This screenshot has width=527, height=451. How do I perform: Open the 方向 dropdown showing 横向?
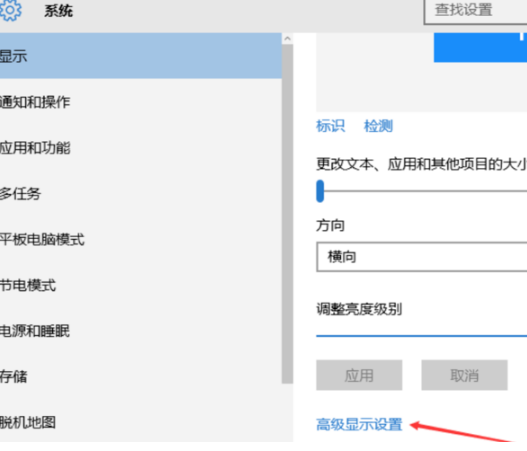point(421,257)
